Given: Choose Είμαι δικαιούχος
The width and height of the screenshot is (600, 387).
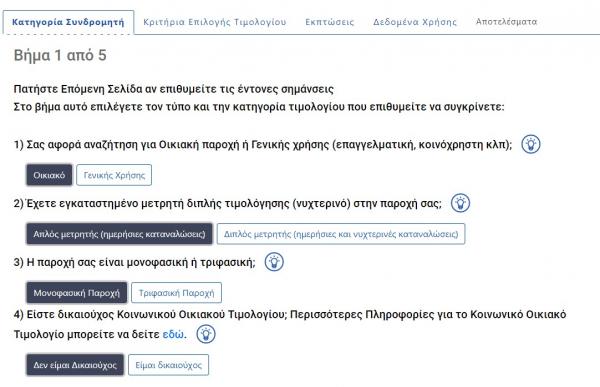Looking at the screenshot, I should click(x=168, y=365).
